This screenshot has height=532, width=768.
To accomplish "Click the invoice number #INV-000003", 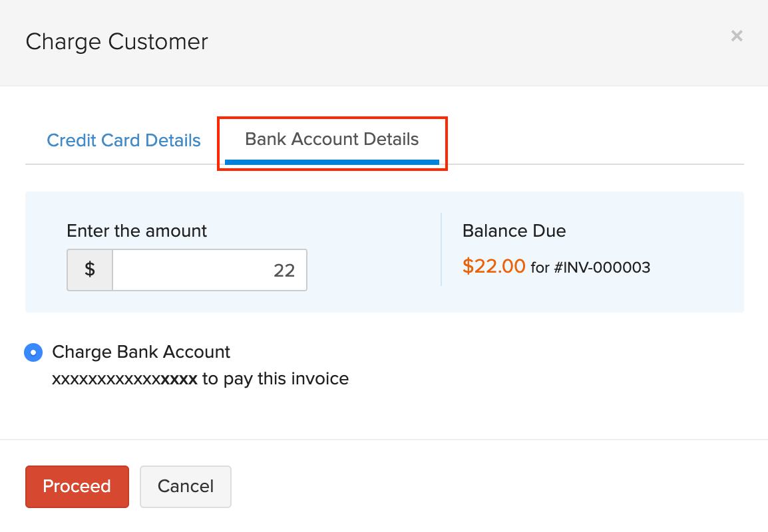I will (x=603, y=267).
